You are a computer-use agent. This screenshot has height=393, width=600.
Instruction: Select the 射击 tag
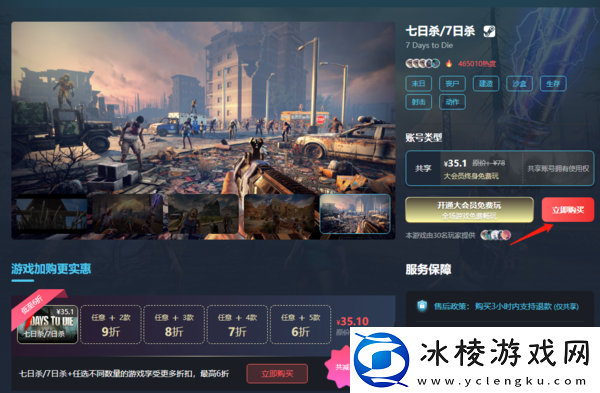419,102
